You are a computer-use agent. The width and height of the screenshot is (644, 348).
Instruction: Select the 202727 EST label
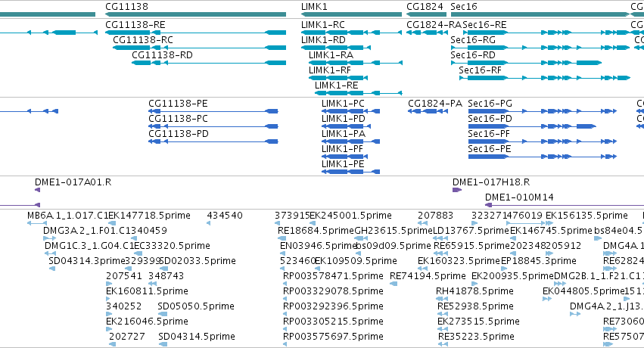[x=127, y=337]
